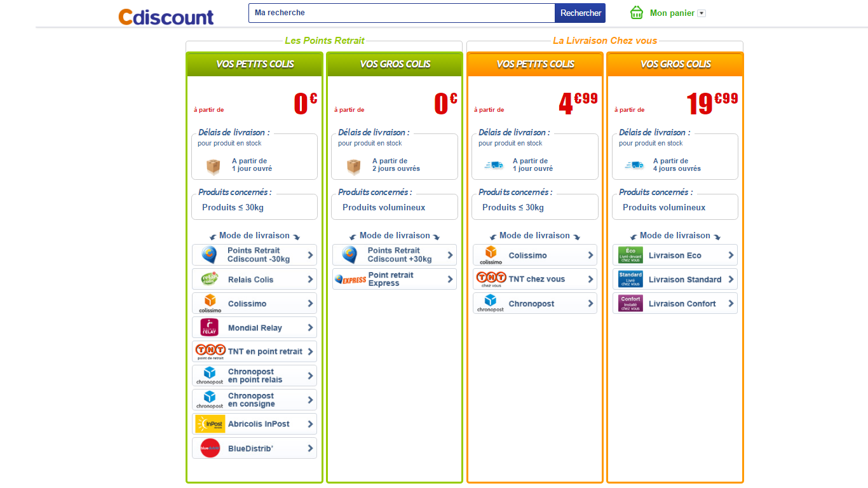This screenshot has width=868, height=488.
Task: Expand the Point retrait Express row chevron
Action: pos(450,279)
